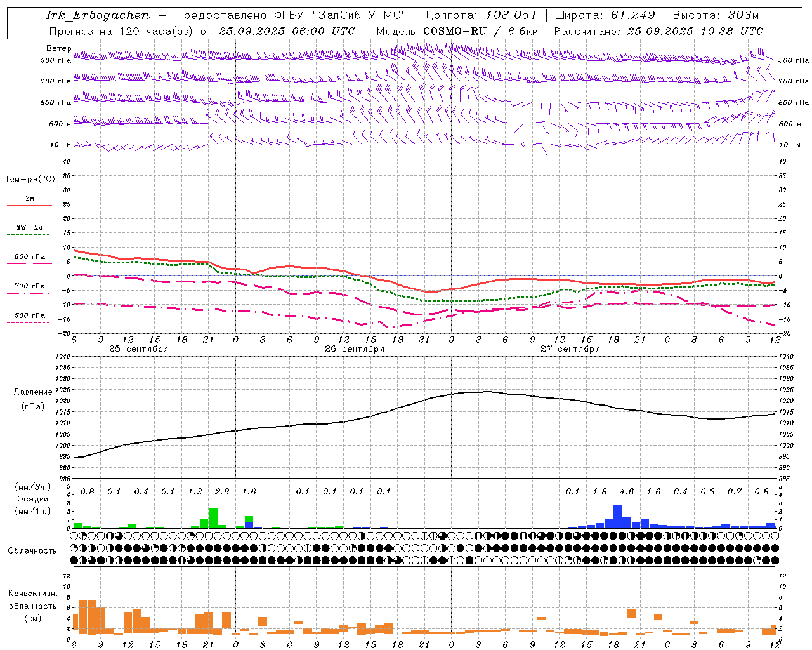Click the '(гПа)' pressure unit label
Image resolution: width=812 pixels, height=650 pixels.
[33, 407]
